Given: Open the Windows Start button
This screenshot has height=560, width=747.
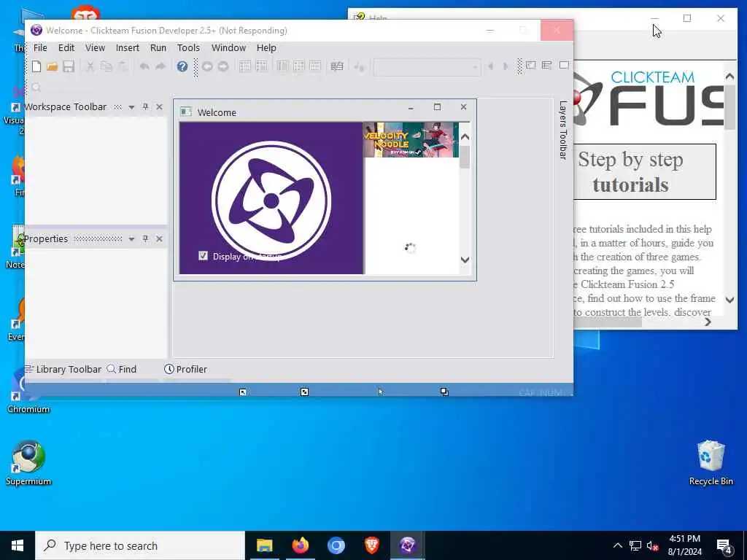Looking at the screenshot, I should tap(18, 545).
